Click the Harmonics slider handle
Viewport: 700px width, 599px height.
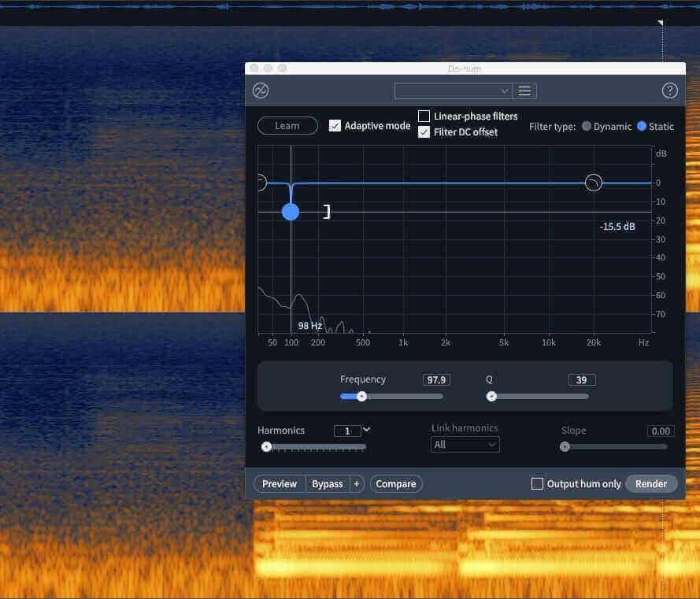266,447
